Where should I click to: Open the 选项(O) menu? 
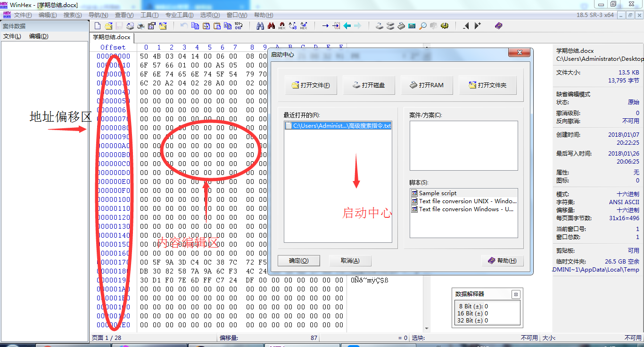[x=210, y=15]
